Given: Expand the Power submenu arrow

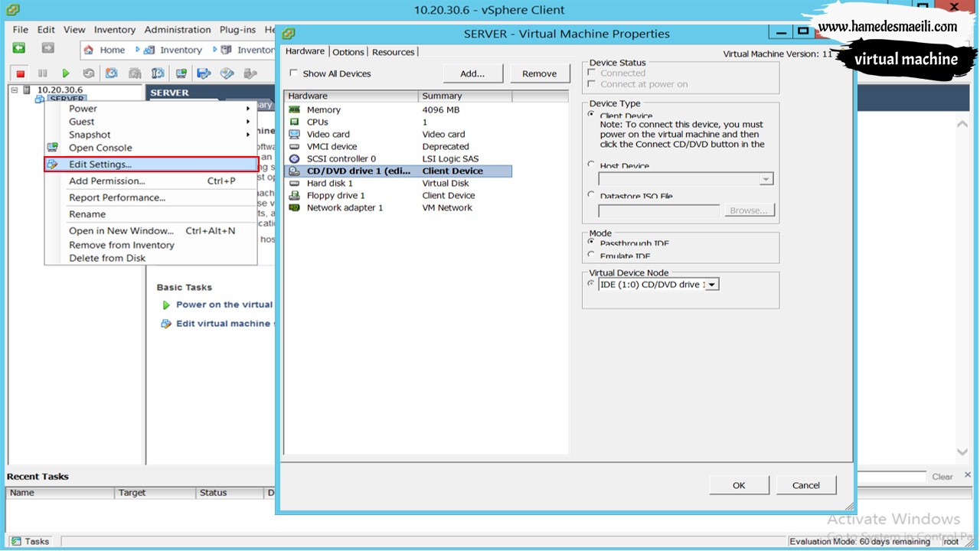Looking at the screenshot, I should [248, 109].
